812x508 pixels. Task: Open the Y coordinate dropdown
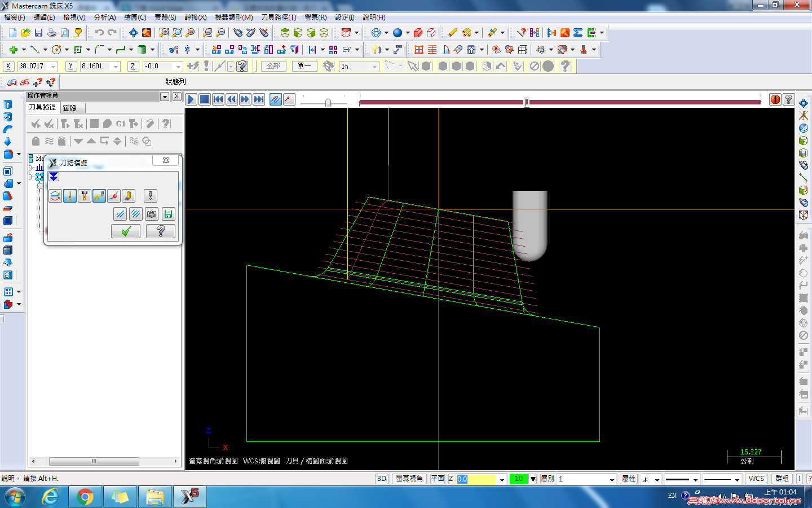pos(116,67)
